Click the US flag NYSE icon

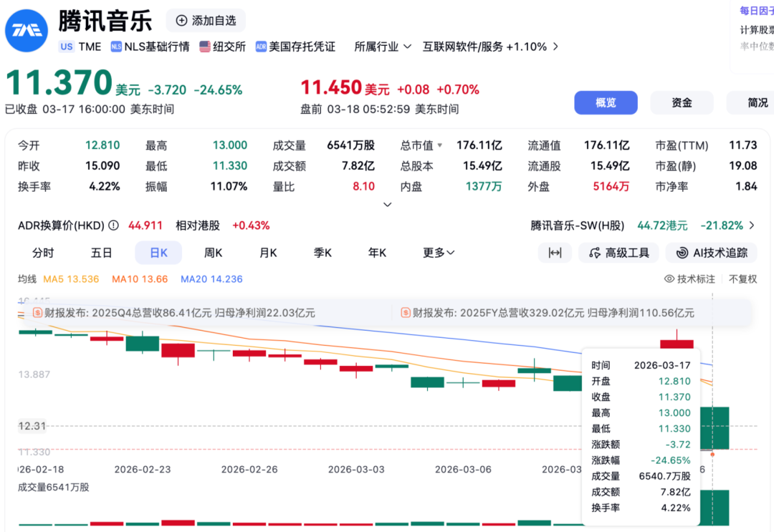pos(205,47)
